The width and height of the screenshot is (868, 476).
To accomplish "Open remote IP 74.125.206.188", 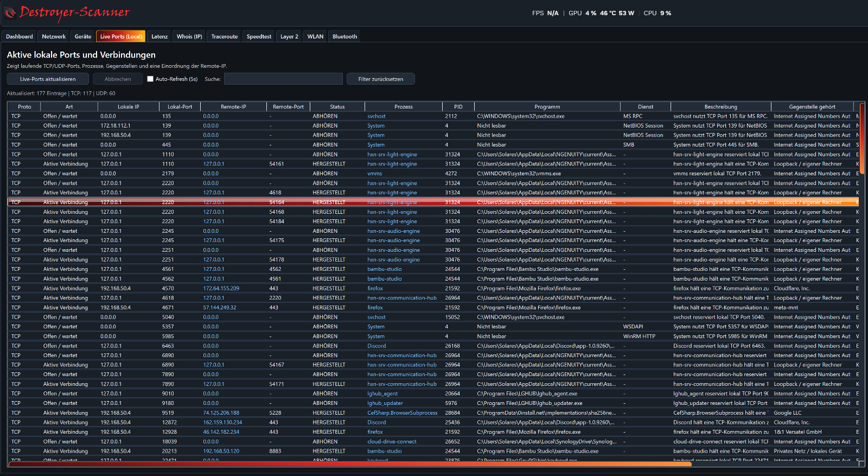I will [221, 413].
